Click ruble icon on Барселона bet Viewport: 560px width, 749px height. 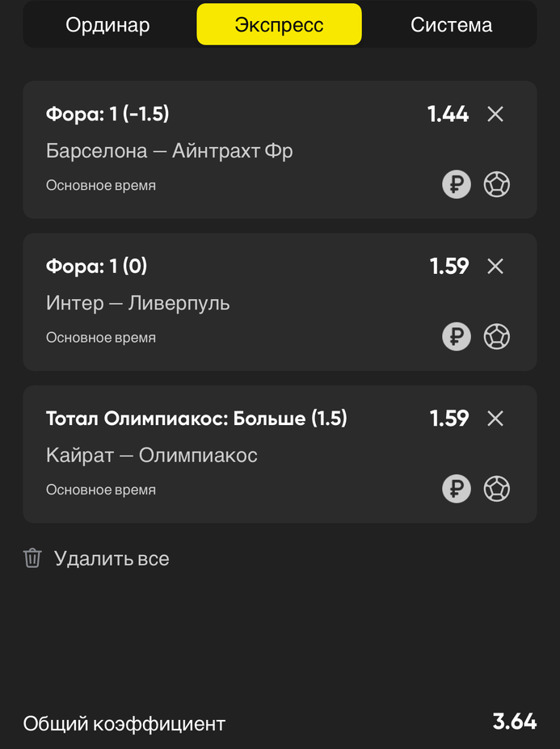click(x=457, y=185)
